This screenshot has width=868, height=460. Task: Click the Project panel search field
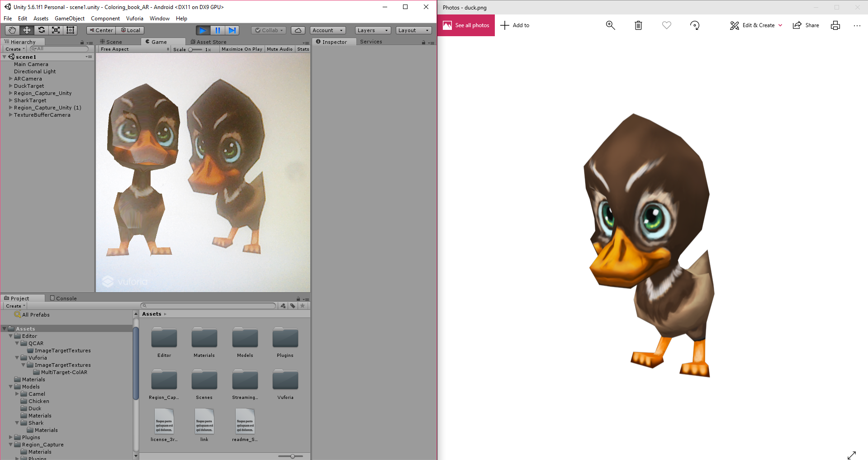tap(208, 306)
